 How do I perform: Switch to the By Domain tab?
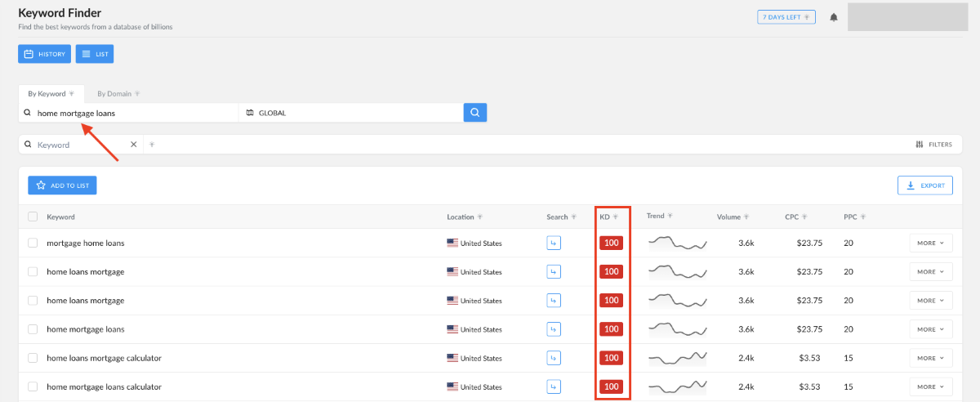coord(118,93)
